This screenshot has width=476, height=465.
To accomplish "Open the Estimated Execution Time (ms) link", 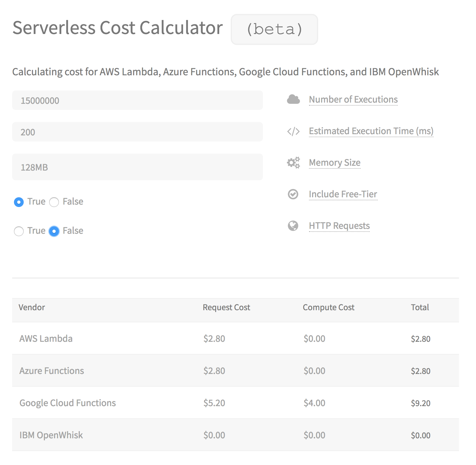I will coord(371,131).
